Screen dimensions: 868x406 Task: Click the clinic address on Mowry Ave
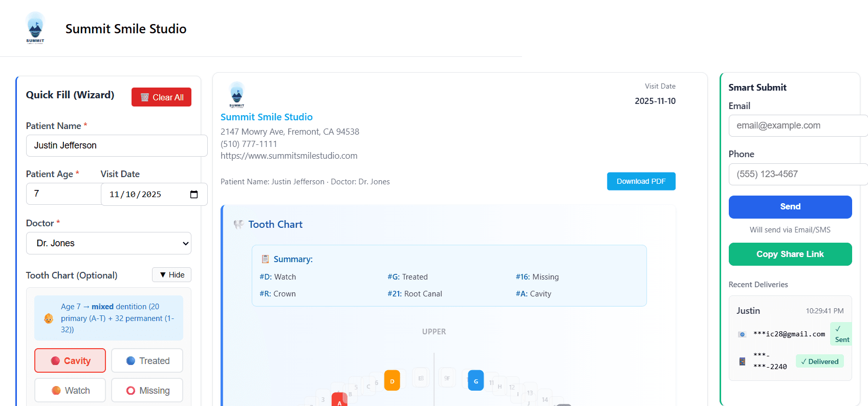tap(290, 132)
